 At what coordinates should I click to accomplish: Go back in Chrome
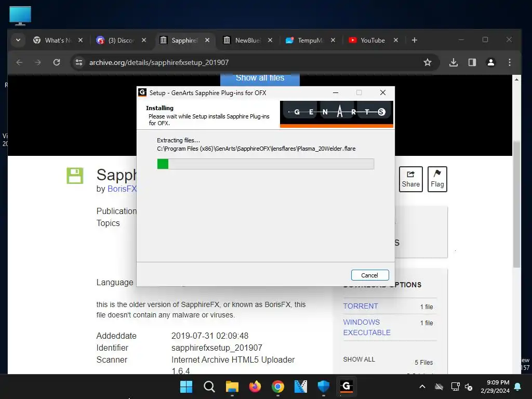tap(19, 62)
